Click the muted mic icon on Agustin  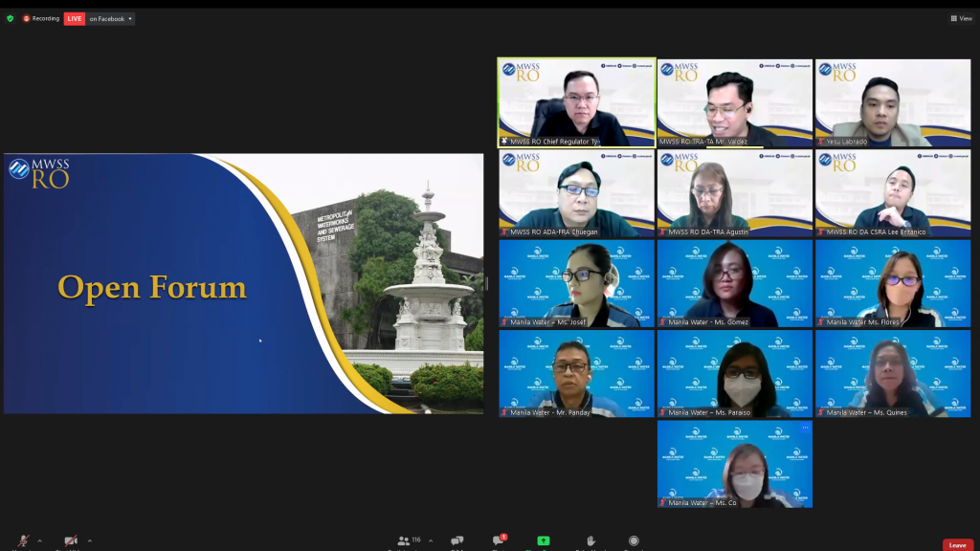(x=662, y=231)
